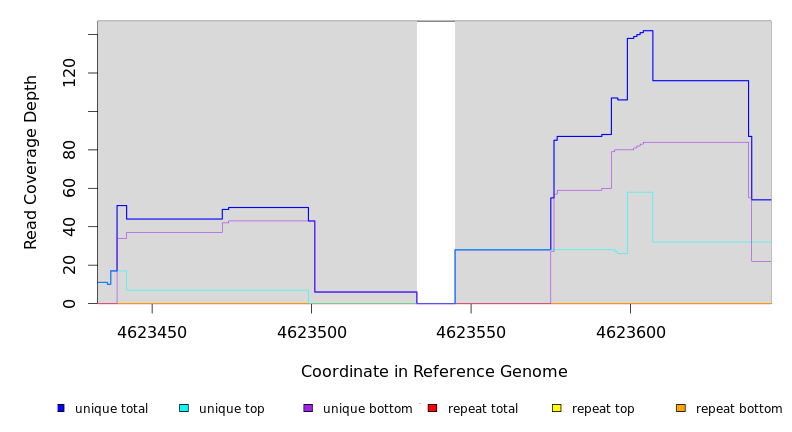Click the 'repeat bottom' legend label
Image resolution: width=792 pixels, height=432 pixels.
click(739, 409)
